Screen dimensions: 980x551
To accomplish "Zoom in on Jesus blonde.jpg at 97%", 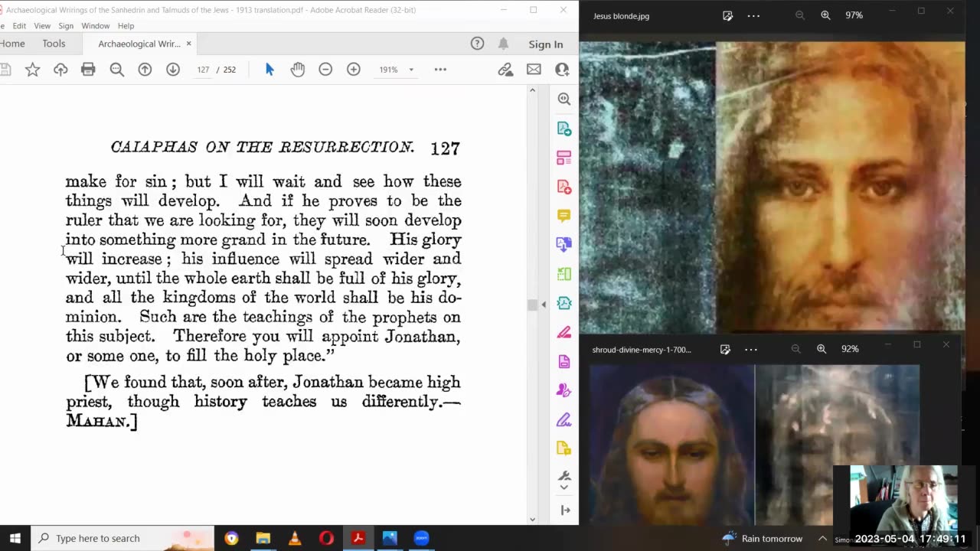I will pyautogui.click(x=825, y=15).
